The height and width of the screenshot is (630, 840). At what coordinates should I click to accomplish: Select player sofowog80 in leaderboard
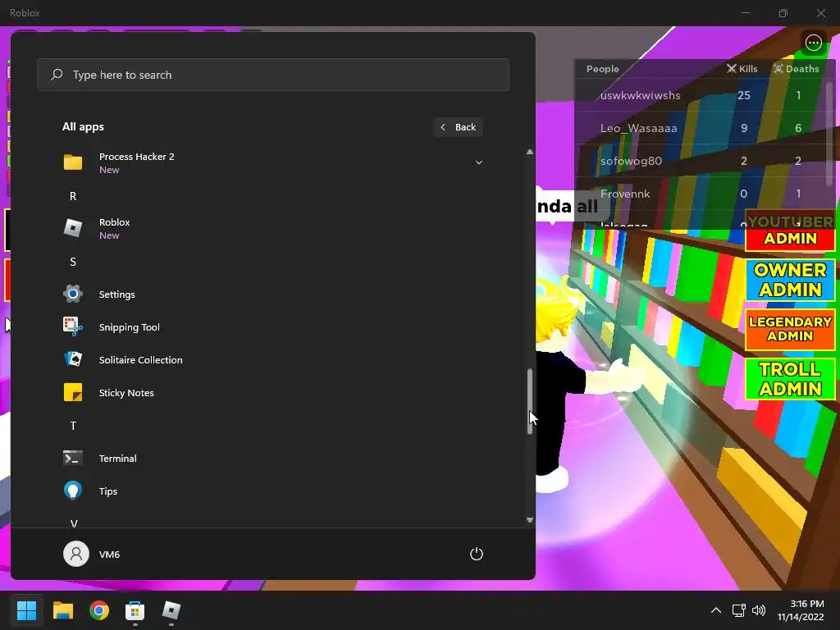[x=631, y=161]
